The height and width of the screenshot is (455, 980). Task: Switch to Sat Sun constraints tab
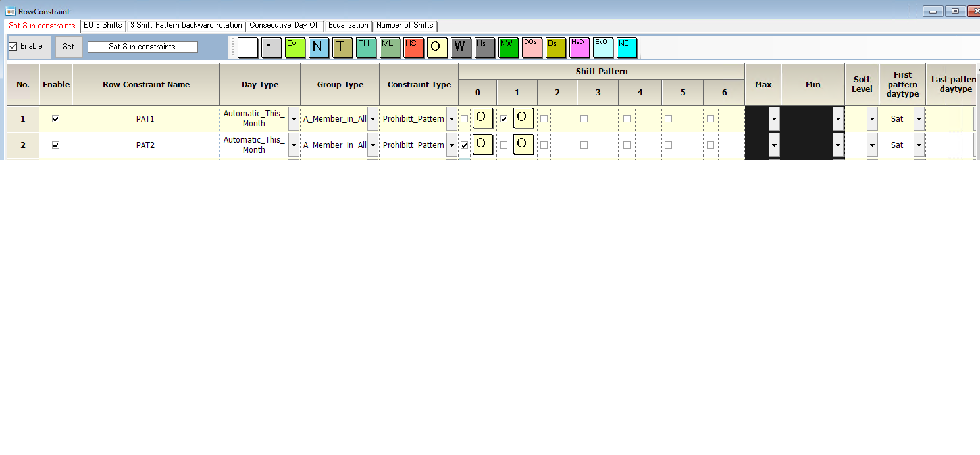(x=42, y=26)
